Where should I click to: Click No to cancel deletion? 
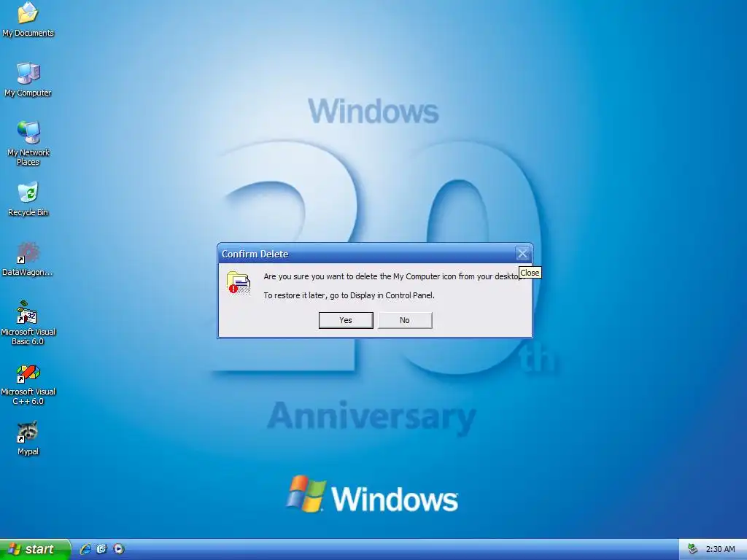(x=405, y=320)
